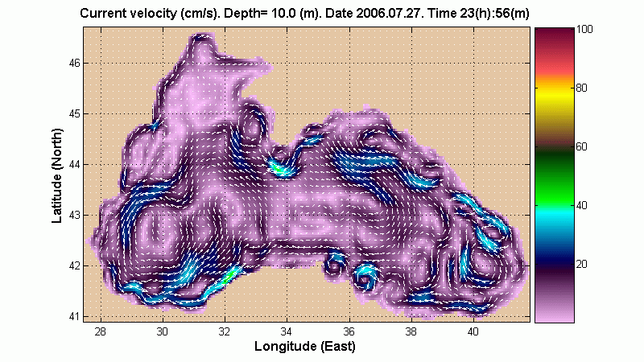Click the longitude tick label '34'
Image resolution: width=644 pixels, height=362 pixels.
287,331
